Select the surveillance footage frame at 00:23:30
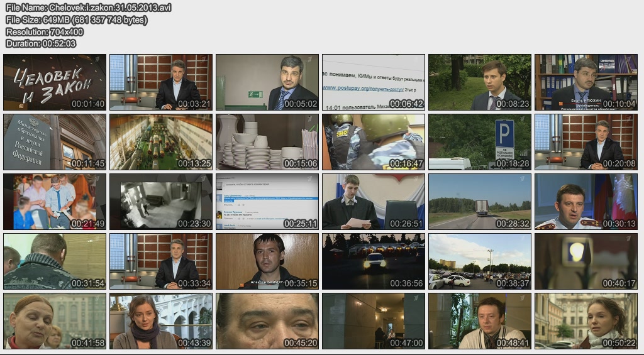This screenshot has width=644, height=355. pos(161,202)
